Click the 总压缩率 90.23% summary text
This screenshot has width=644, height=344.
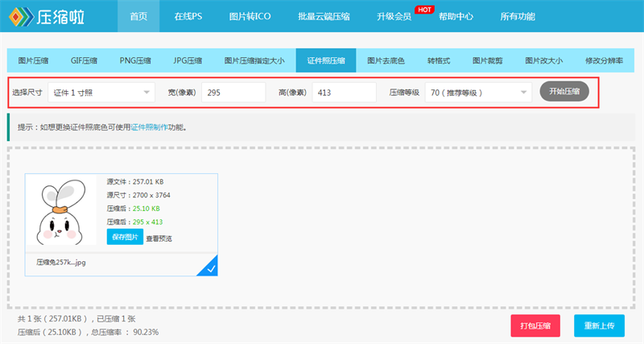[125, 332]
